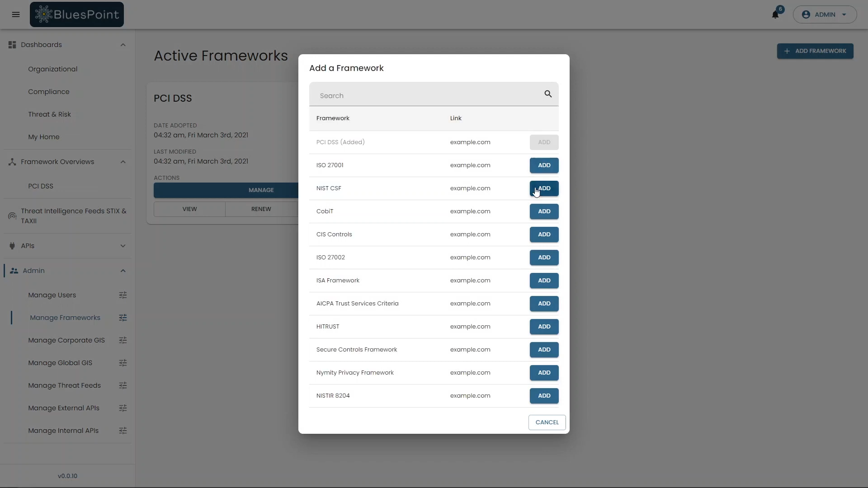Viewport: 868px width, 488px height.
Task: Open Manage Threat Feeds sliders icon
Action: (123, 385)
